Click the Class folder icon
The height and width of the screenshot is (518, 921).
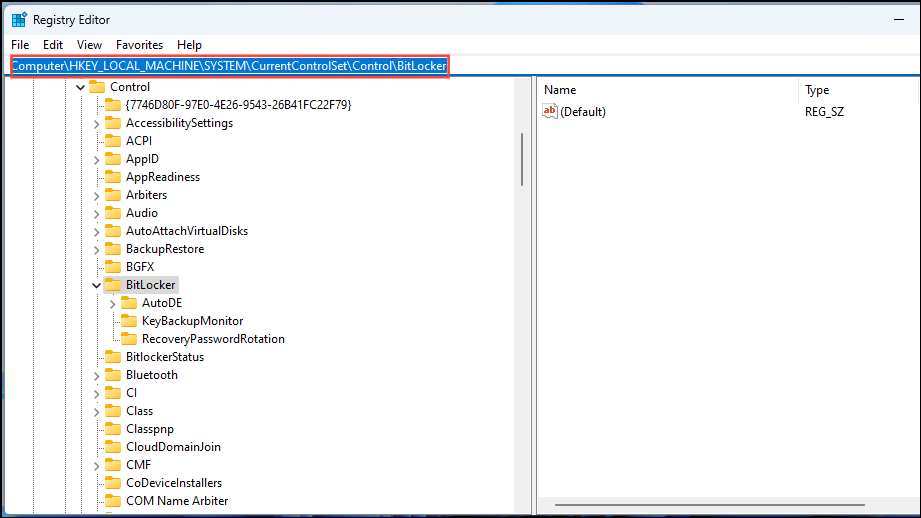click(x=113, y=411)
